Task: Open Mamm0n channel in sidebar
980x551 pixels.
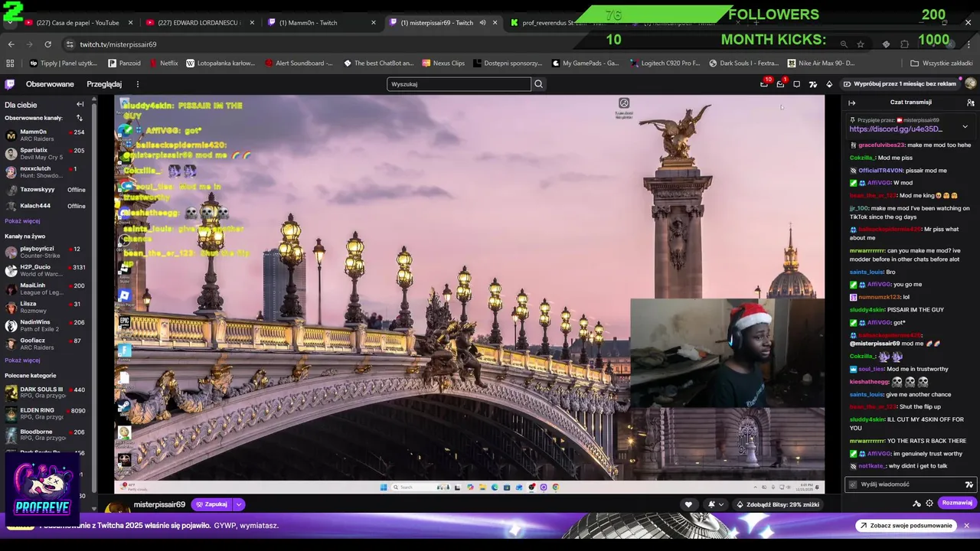Action: (x=45, y=135)
